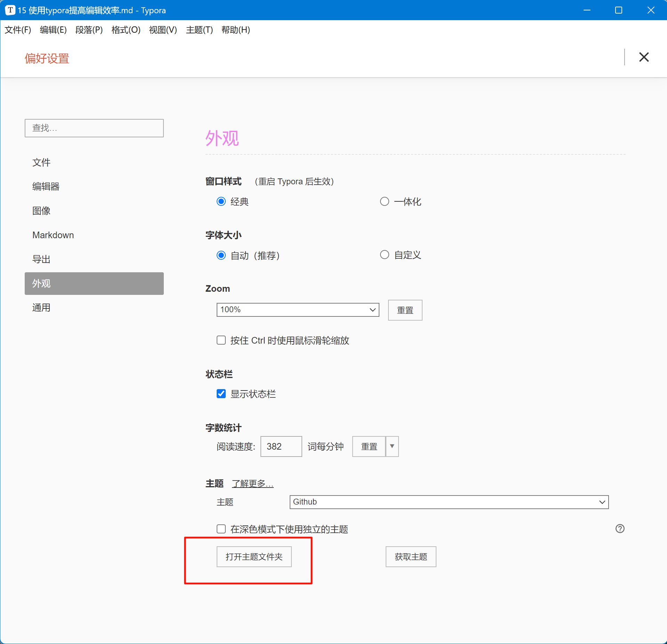Enable separate theme for dark mode checkbox
The image size is (667, 644).
(221, 529)
